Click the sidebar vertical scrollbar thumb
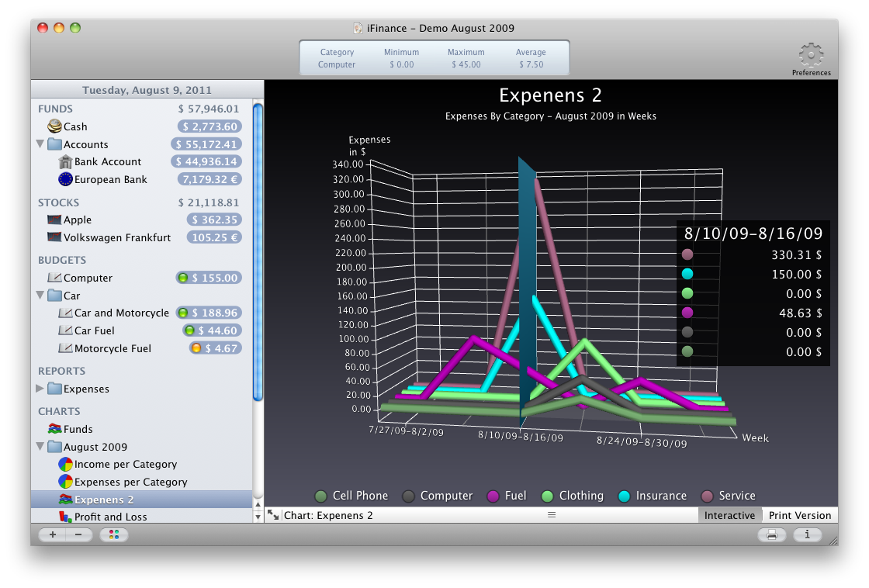 pos(258,251)
